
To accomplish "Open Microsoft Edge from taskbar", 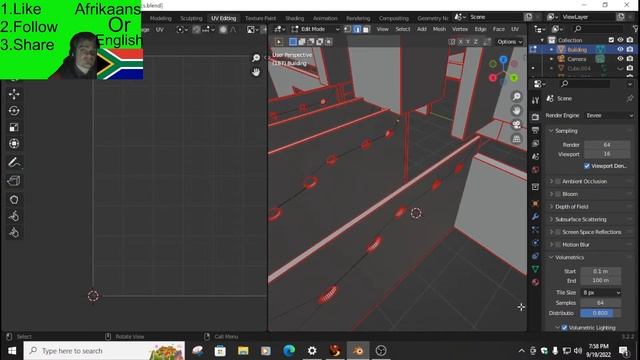I will coord(289,351).
